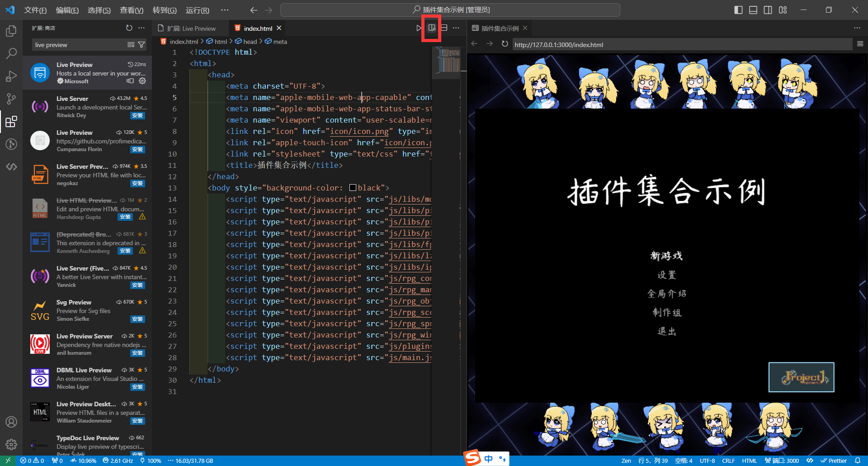
Task: Open the remote window indicator in status bar
Action: click(8, 461)
